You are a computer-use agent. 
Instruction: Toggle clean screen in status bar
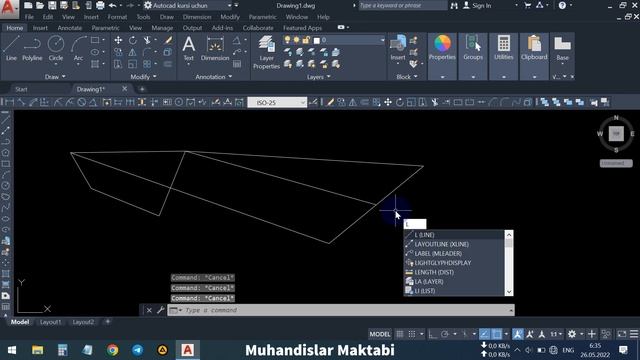621,334
